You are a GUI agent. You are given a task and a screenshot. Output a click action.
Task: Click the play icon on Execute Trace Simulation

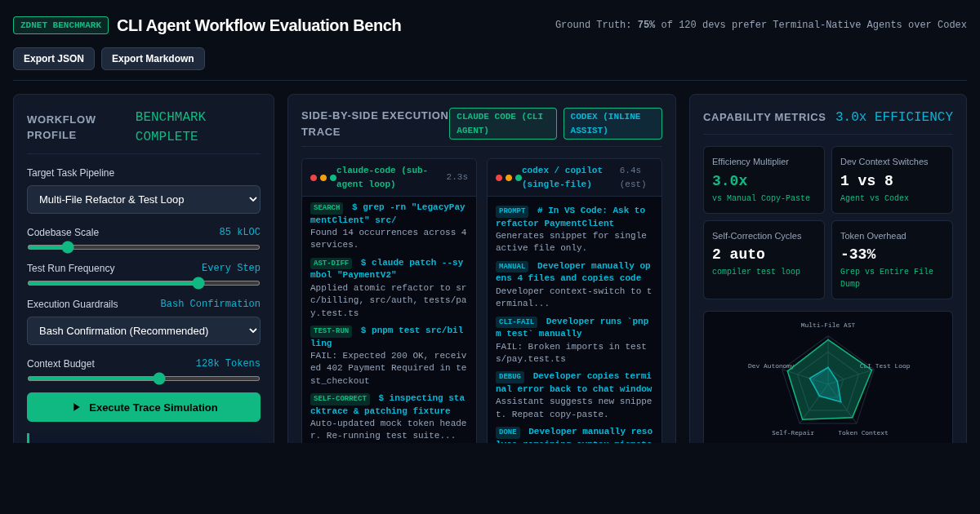[x=77, y=407]
